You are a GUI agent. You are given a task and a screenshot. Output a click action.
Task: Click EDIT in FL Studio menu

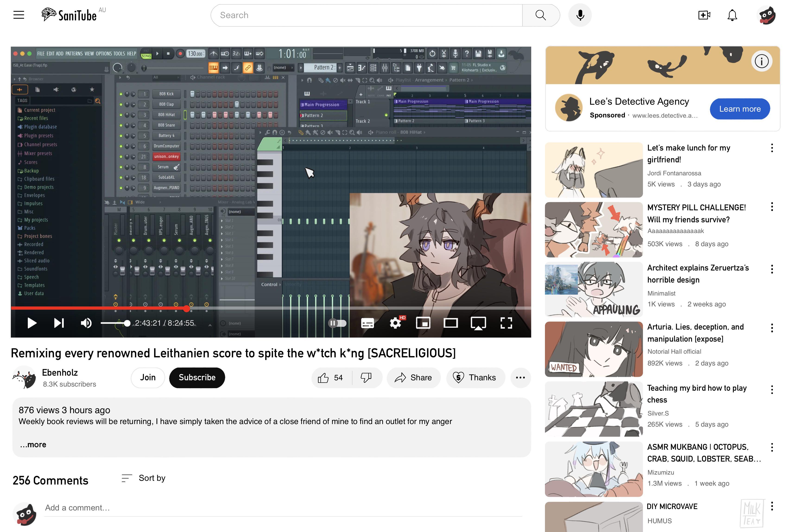(50, 54)
